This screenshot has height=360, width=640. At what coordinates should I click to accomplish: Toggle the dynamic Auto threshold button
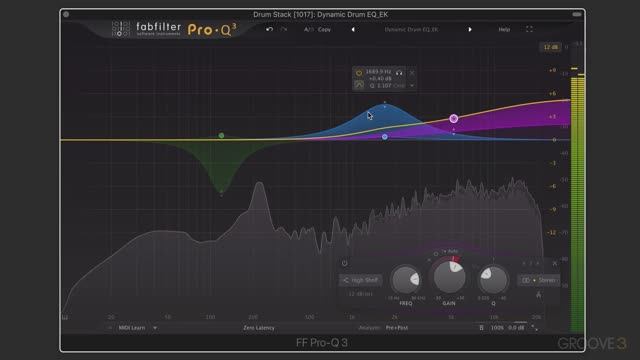tap(451, 251)
